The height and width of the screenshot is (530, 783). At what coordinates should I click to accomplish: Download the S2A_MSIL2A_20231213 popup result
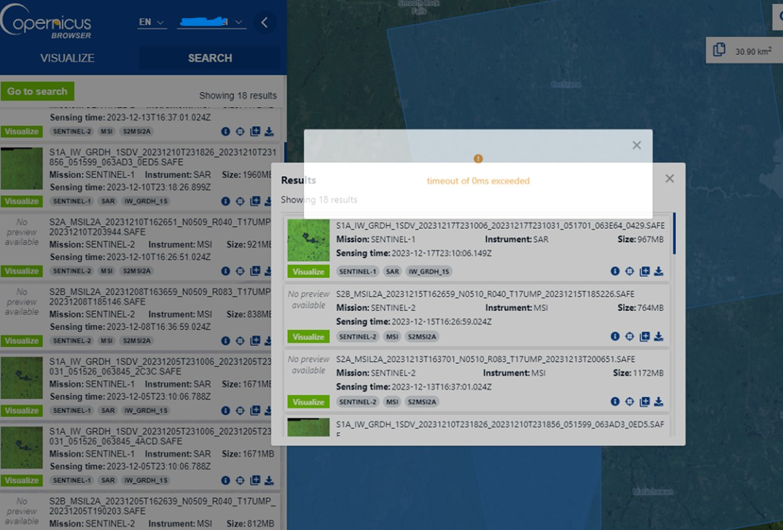pyautogui.click(x=659, y=401)
